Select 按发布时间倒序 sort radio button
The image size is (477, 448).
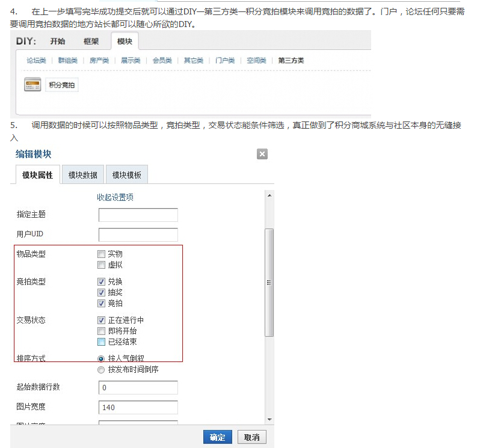pyautogui.click(x=101, y=370)
